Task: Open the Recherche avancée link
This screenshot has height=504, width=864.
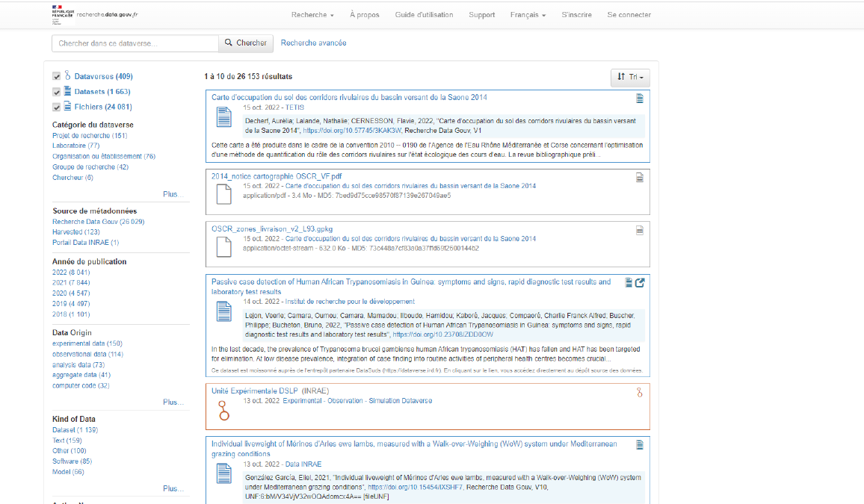Action: point(313,43)
